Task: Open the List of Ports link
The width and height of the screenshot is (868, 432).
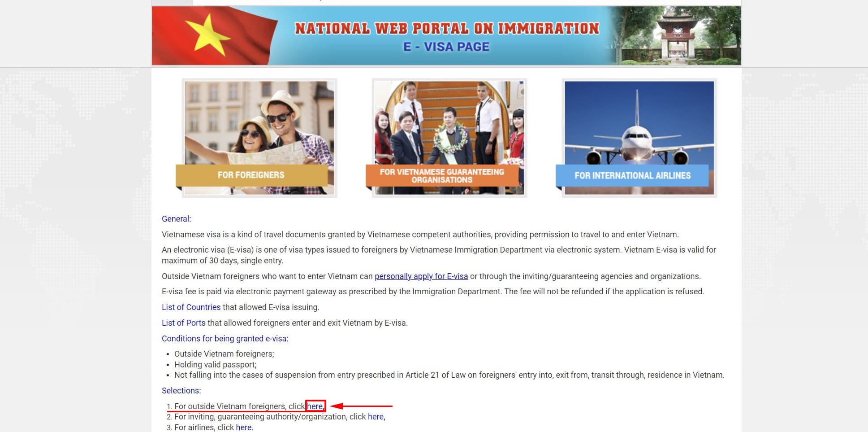Action: (183, 323)
